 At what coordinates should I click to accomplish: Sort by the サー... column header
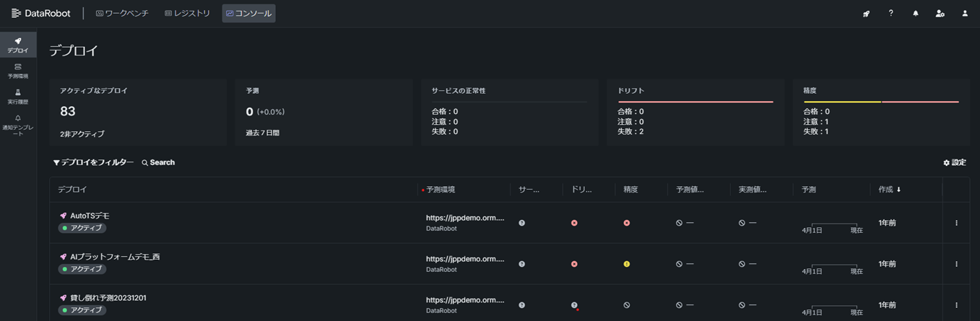(529, 190)
